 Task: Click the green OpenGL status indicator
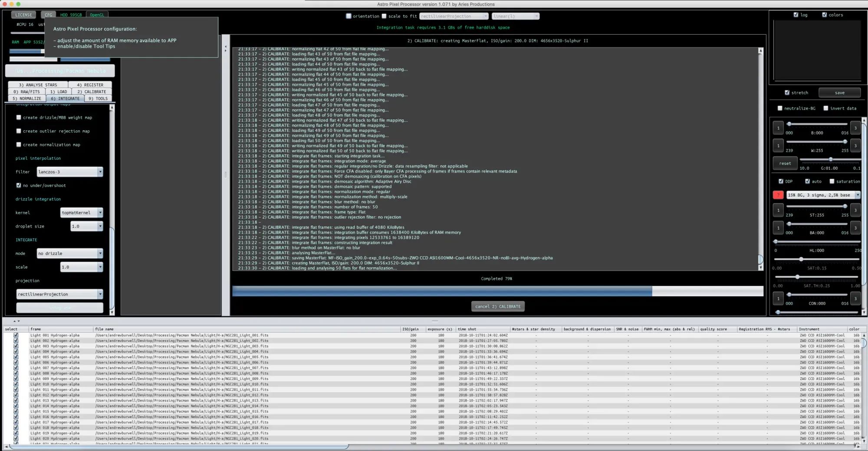(x=97, y=14)
